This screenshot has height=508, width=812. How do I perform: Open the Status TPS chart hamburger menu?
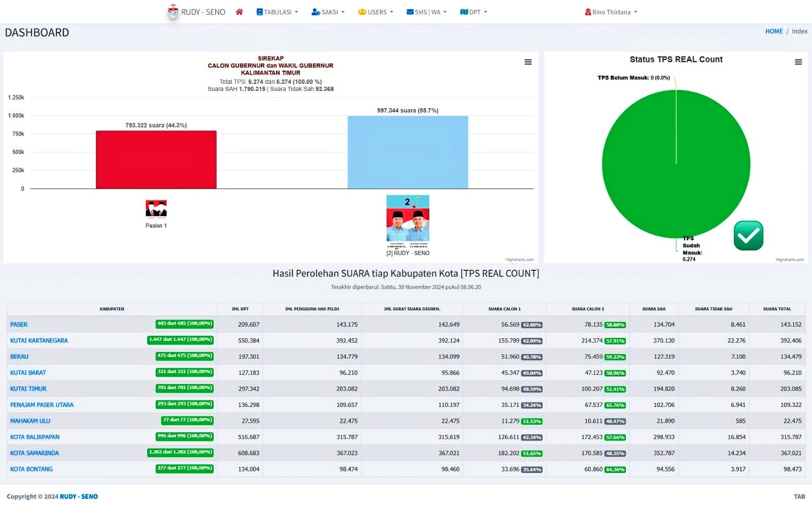(x=798, y=62)
